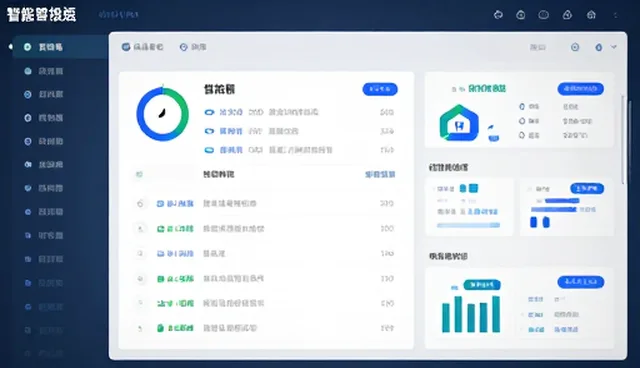Click green icon of last list row
The height and width of the screenshot is (368, 640).
pos(160,328)
